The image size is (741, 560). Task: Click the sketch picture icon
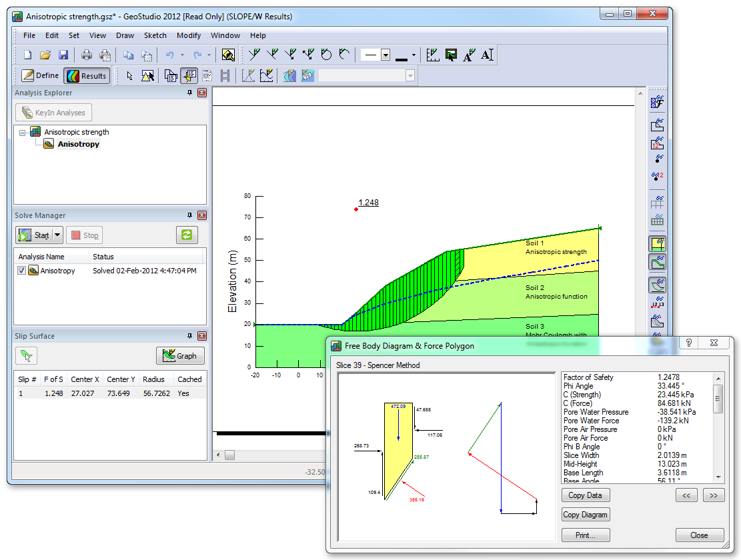(x=452, y=55)
